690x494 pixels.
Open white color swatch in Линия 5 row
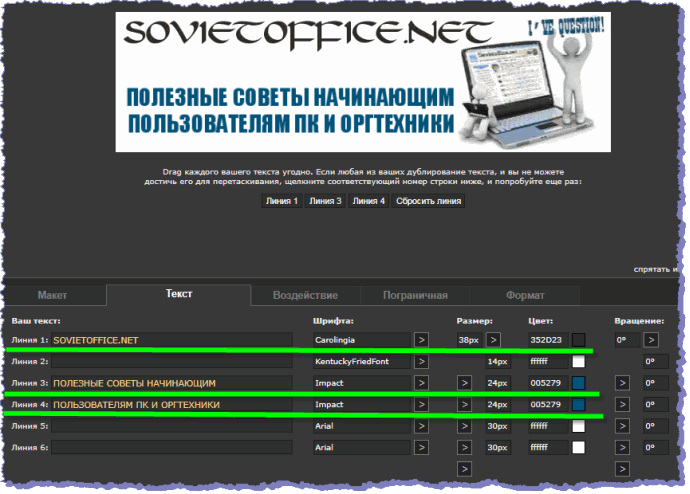pos(578,426)
